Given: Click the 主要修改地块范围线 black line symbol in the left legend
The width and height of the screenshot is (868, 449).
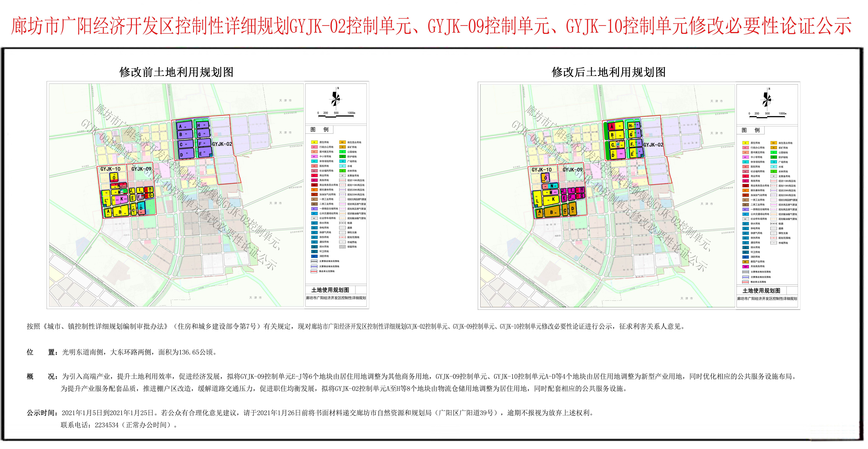Looking at the screenshot, I should [314, 261].
